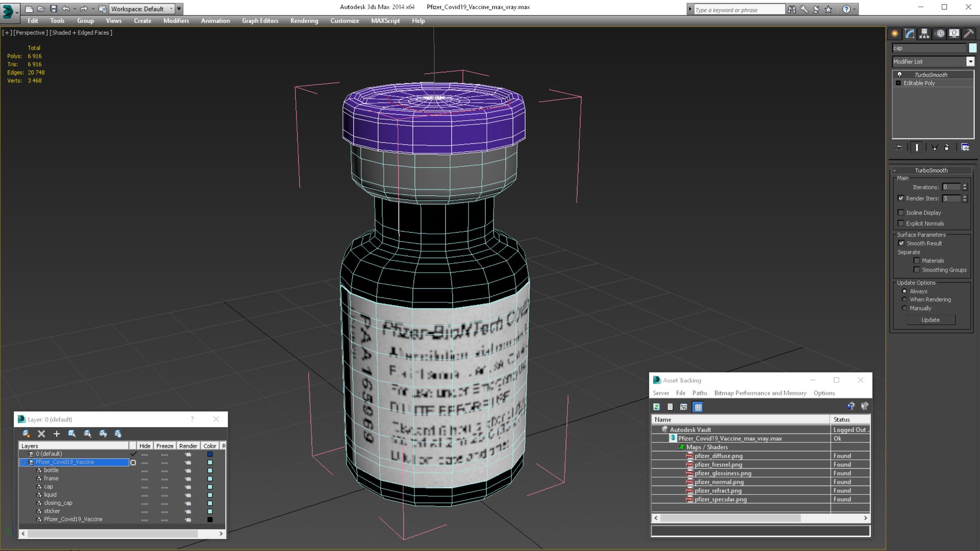
Task: Increase Iterations spinner value
Action: pyautogui.click(x=965, y=185)
